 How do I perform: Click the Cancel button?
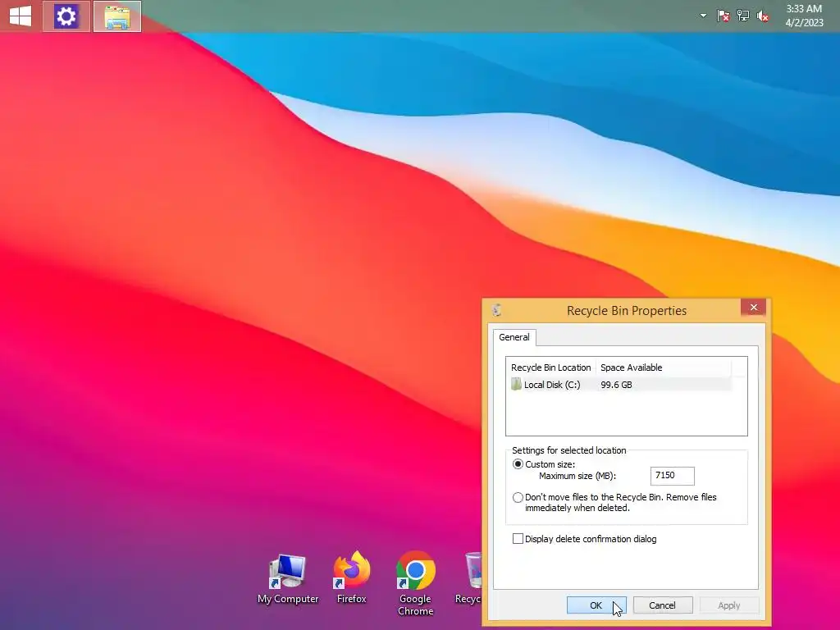(x=663, y=605)
